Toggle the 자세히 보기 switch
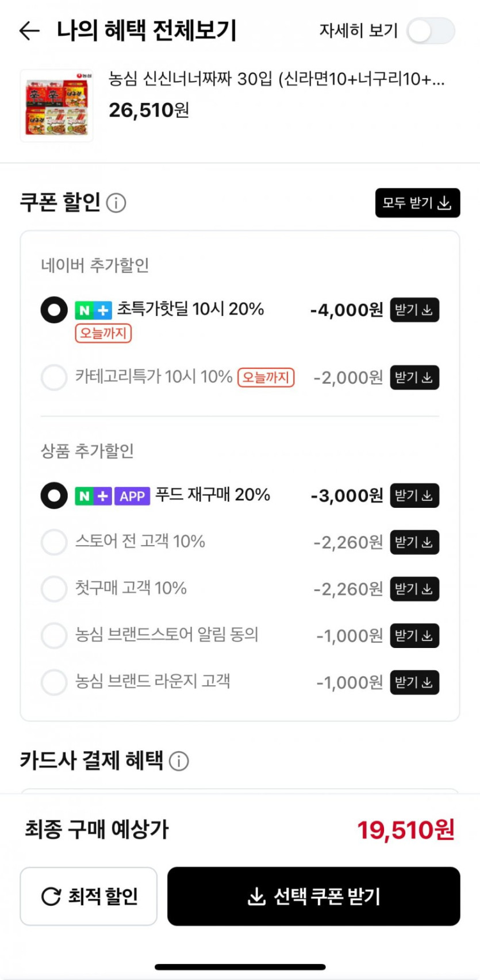480x980 pixels. pyautogui.click(x=431, y=30)
